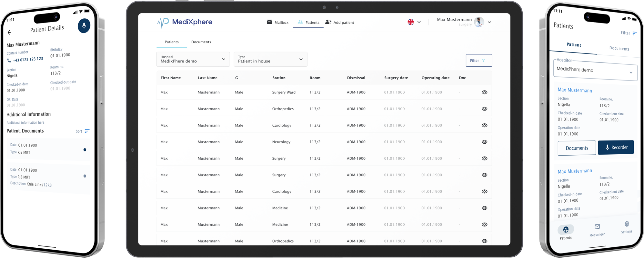Expand the phone's Hospital MedixPhere demo dropdown

[x=595, y=71]
